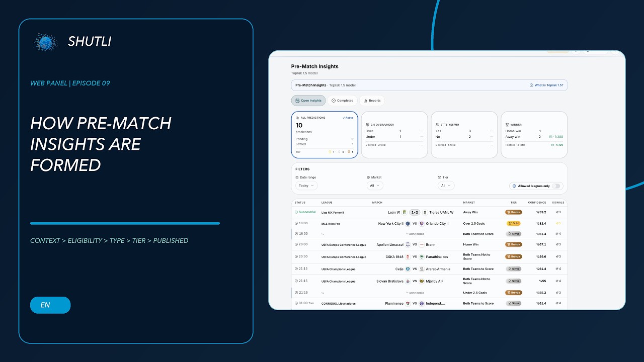
Task: Click the Signals column header
Action: (558, 203)
